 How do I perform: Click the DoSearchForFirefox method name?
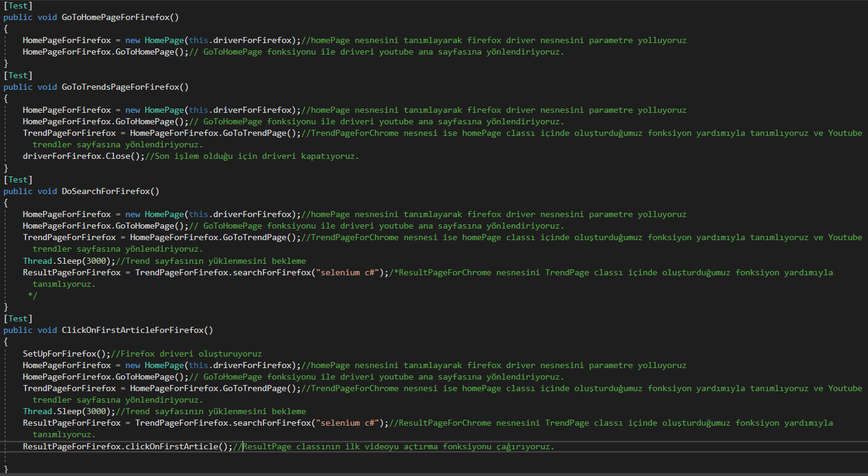click(x=109, y=190)
